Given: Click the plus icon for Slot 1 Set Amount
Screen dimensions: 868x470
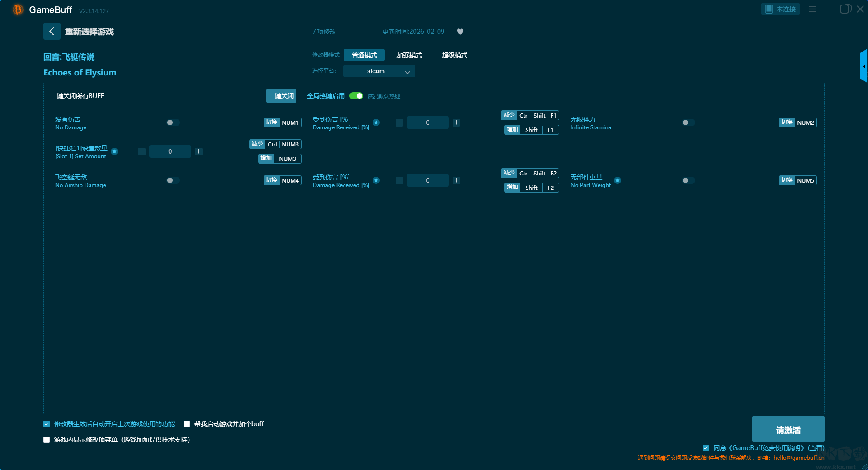Looking at the screenshot, I should coord(198,151).
